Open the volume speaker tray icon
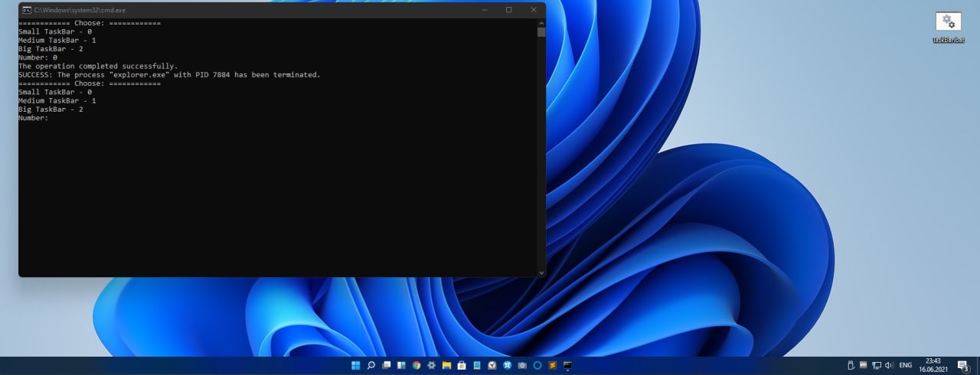This screenshot has height=375, width=980. click(x=890, y=365)
